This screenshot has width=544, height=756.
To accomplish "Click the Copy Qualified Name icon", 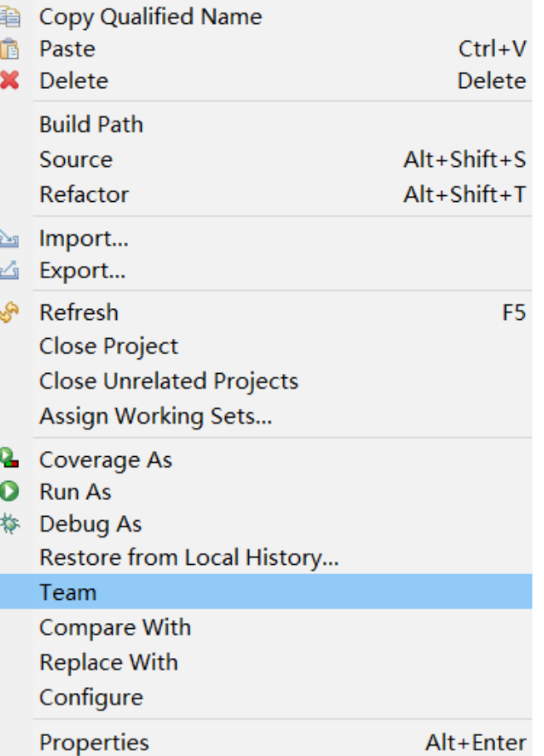I will pos(9,17).
